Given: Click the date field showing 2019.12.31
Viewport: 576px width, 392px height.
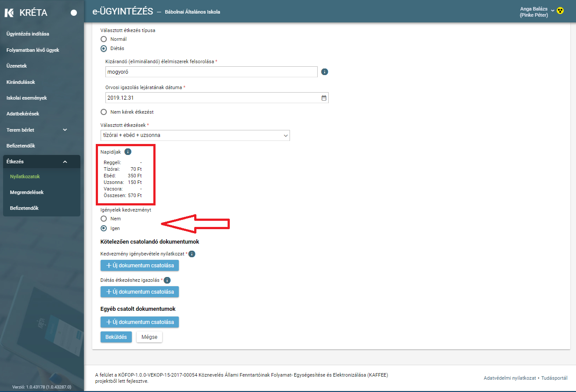Looking at the screenshot, I should 217,98.
